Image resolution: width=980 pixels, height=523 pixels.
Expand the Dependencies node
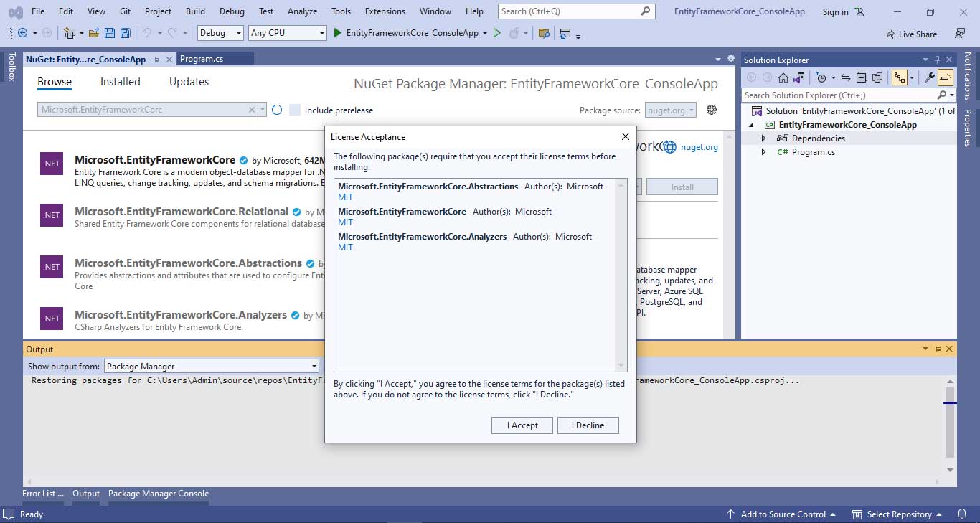(x=763, y=138)
